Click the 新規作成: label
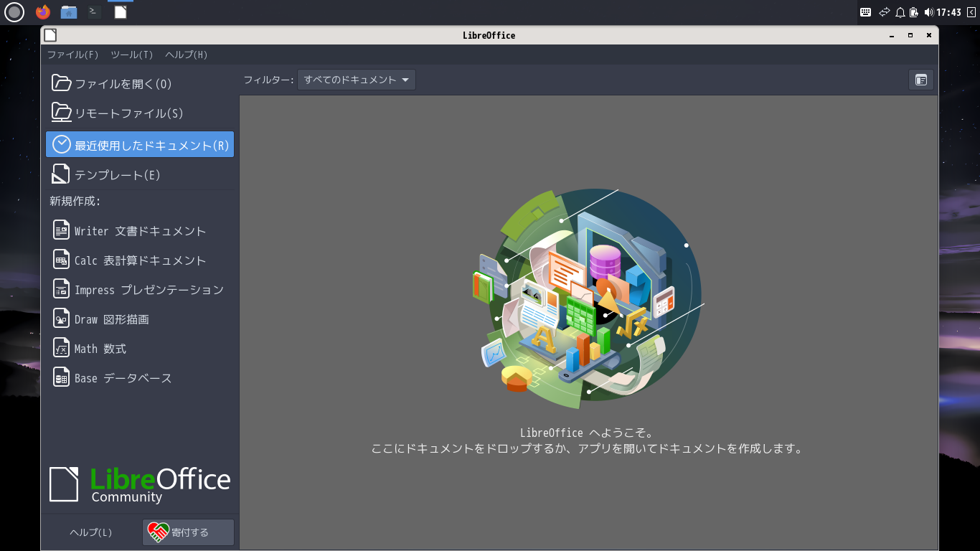 click(x=75, y=202)
